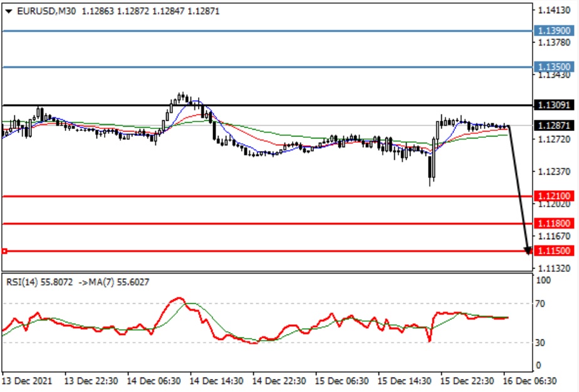
Task: Click the RSI 100 scale label
Action: click(543, 281)
